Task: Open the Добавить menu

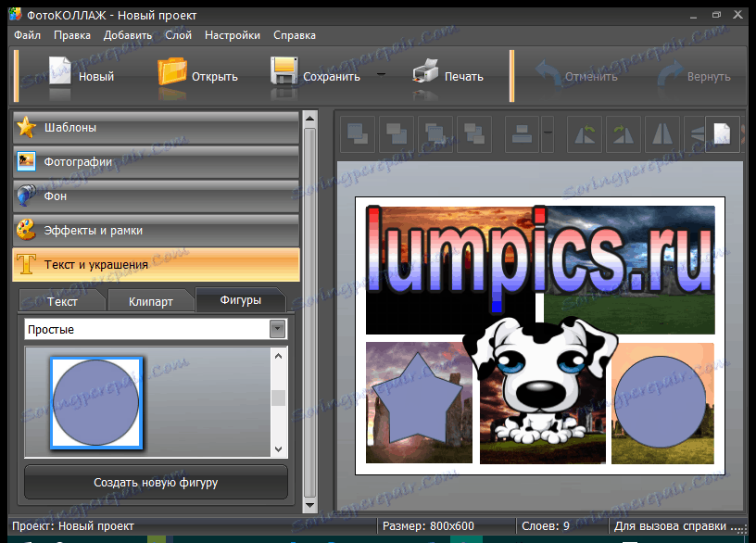Action: click(x=128, y=35)
